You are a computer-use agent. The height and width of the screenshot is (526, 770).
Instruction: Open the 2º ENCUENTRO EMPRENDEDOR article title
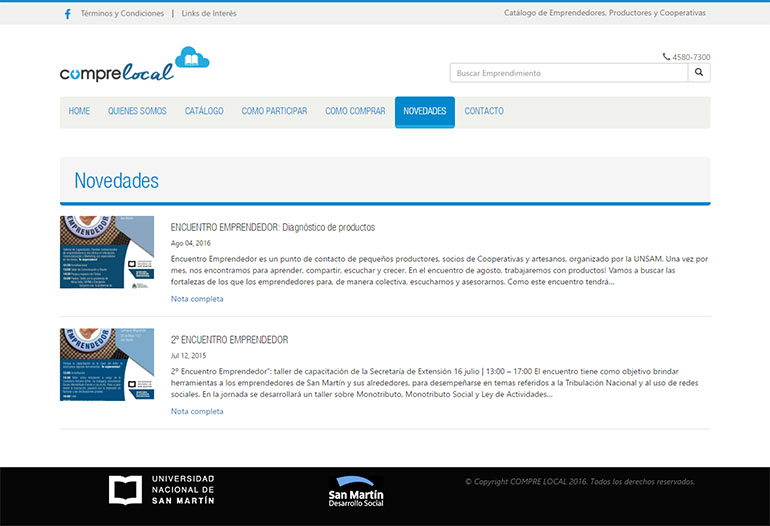[x=229, y=340]
